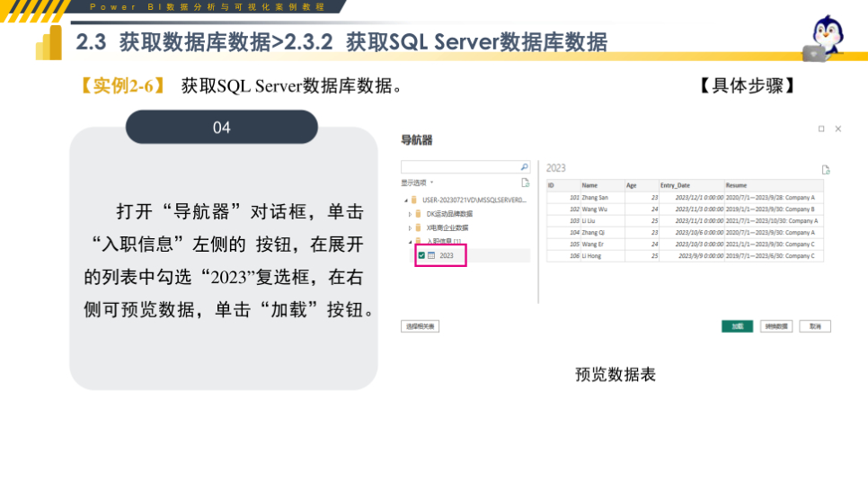868x489 pixels.
Task: Click the refresh icon beside 显示选项
Action: click(526, 182)
